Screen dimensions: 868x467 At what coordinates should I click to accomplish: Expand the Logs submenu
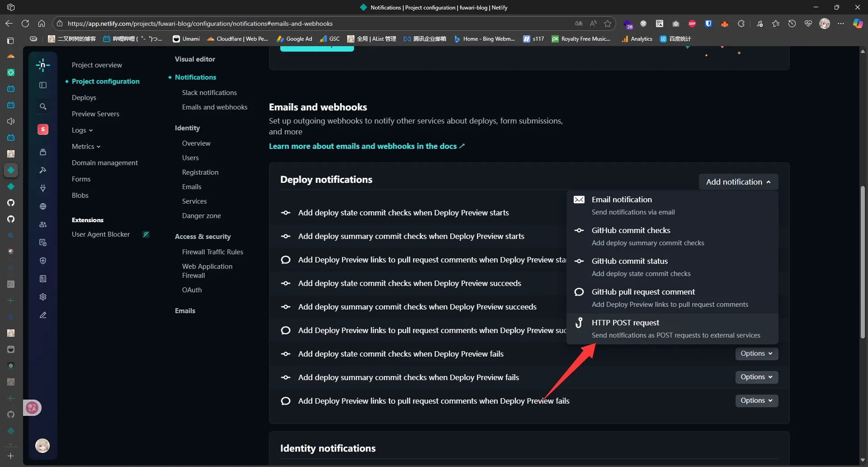pyautogui.click(x=82, y=130)
